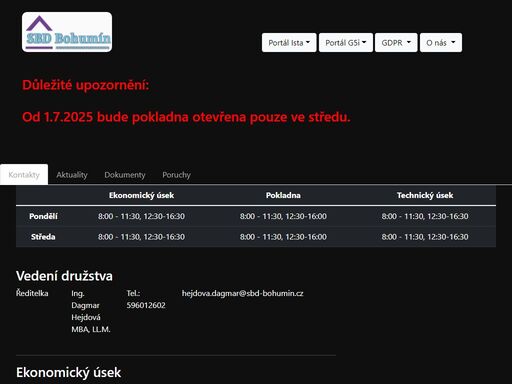Expand the Portál GSi dropdown menu
512x384 pixels.
[x=346, y=43]
